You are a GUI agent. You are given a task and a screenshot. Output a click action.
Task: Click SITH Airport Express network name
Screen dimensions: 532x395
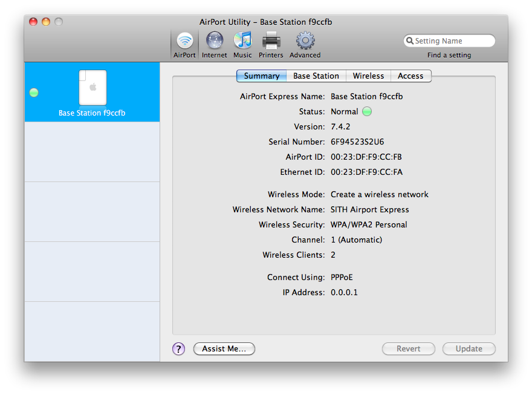coord(370,210)
